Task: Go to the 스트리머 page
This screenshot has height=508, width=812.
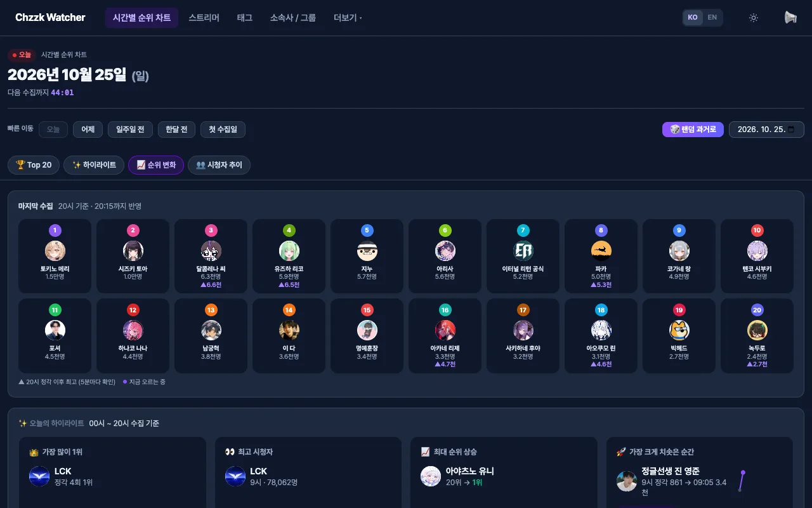Action: tap(204, 18)
